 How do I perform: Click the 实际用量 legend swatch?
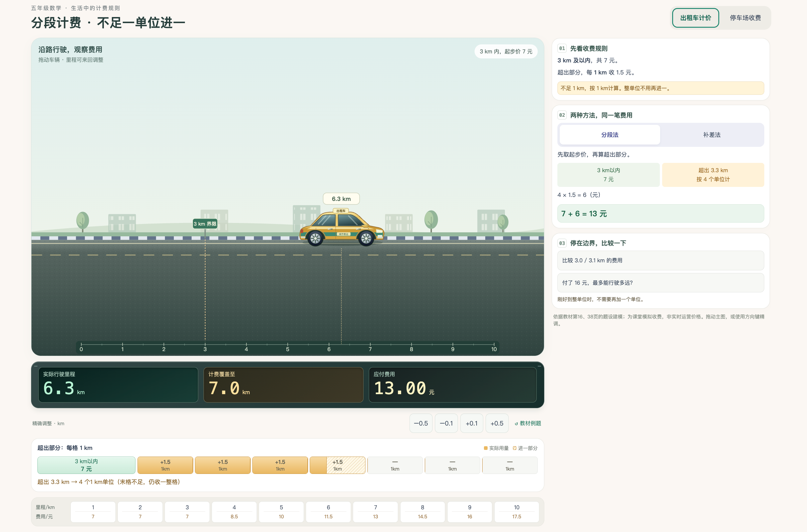pyautogui.click(x=485, y=448)
